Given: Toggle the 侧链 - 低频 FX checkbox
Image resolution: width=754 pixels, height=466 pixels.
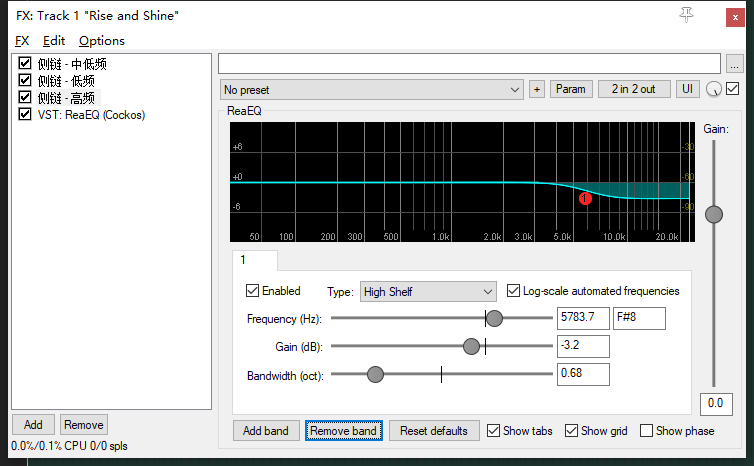Looking at the screenshot, I should pos(25,80).
